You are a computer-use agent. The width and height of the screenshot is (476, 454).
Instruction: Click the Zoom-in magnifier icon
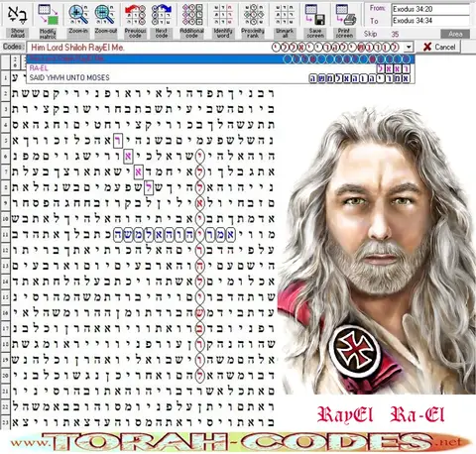pos(78,14)
